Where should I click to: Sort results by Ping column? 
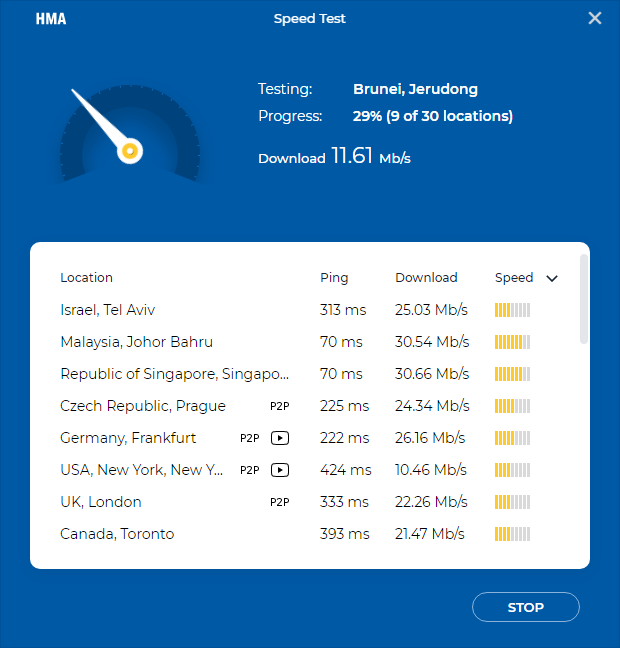point(334,278)
